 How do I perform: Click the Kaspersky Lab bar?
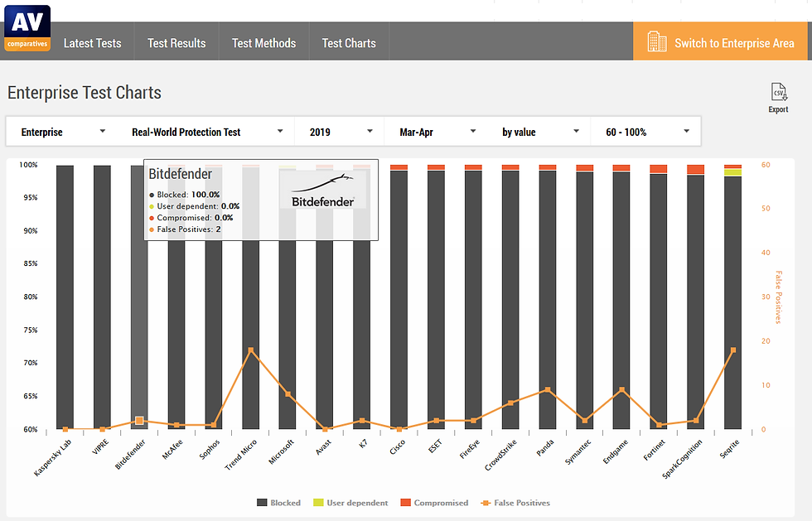click(65, 297)
